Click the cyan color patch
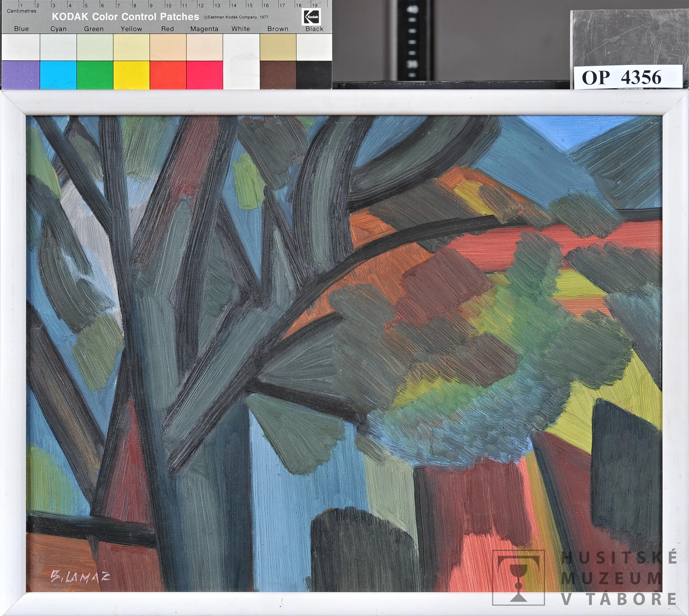The width and height of the screenshot is (689, 616). [x=58, y=75]
